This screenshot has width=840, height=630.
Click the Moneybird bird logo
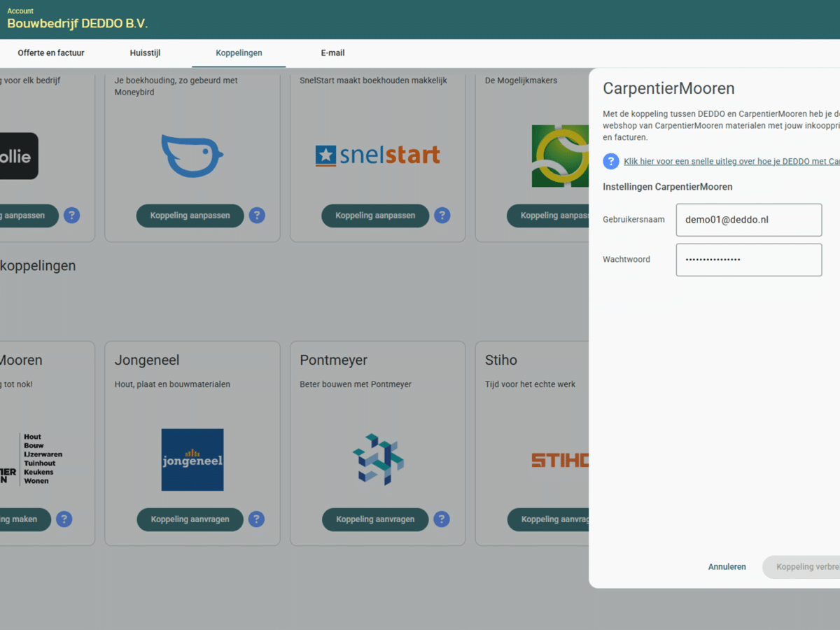click(192, 156)
